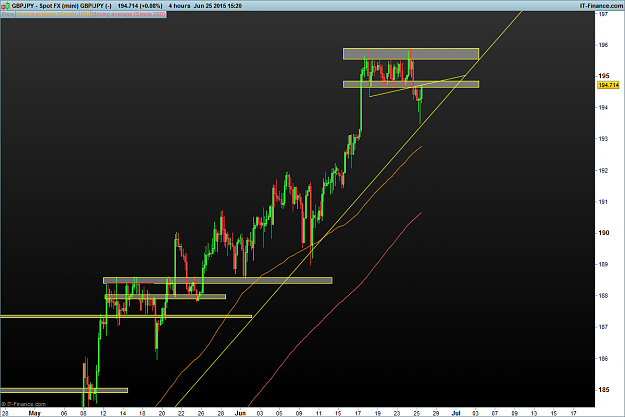Click the 185 price axis label
Screen dimensions: 625x417
tap(603, 389)
